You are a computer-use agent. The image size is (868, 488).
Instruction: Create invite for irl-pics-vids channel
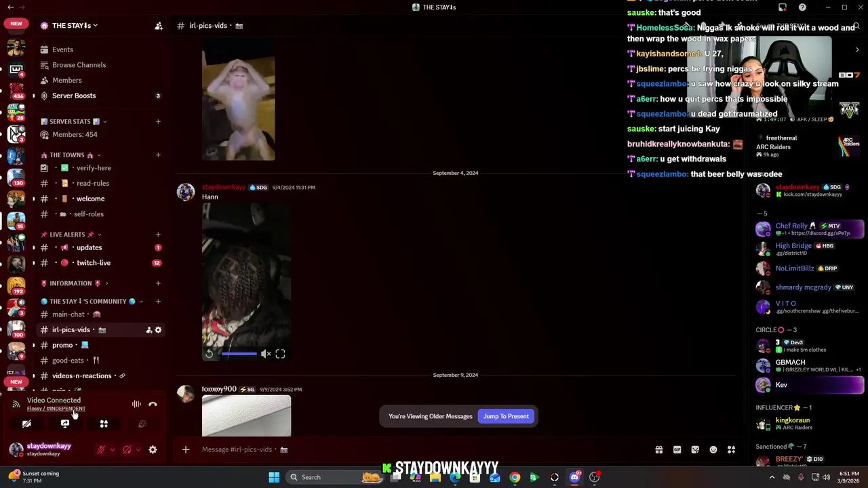pyautogui.click(x=149, y=330)
